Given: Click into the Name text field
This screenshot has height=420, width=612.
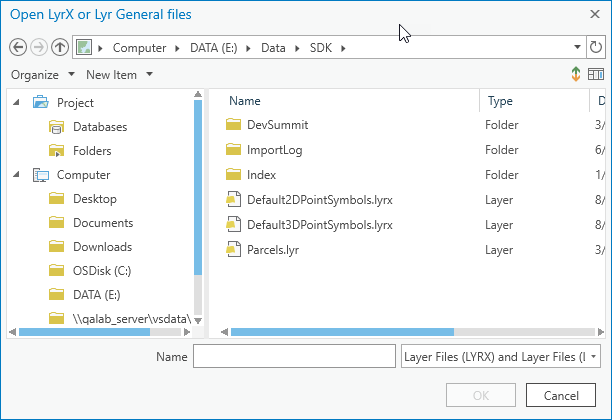Looking at the screenshot, I should [x=294, y=356].
